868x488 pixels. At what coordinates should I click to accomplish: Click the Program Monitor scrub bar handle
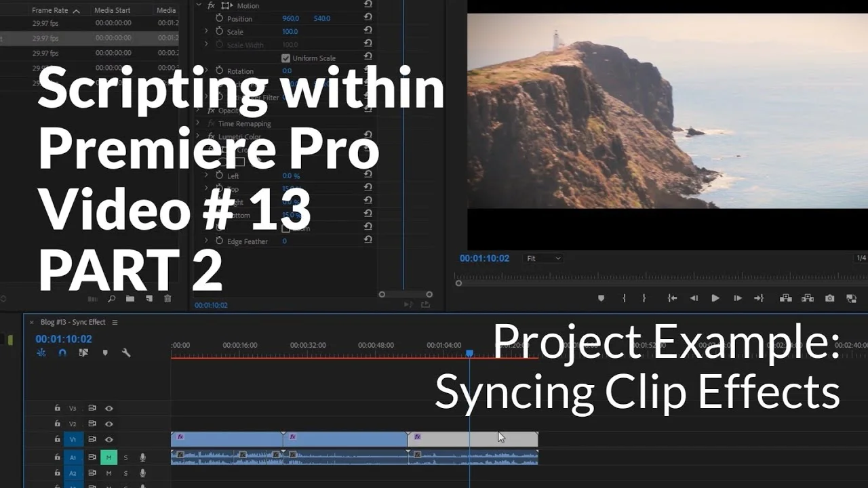[458, 283]
